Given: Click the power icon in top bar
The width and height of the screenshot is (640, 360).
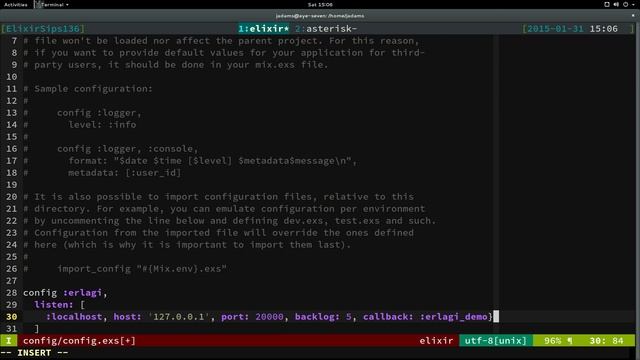Looking at the screenshot, I should [625, 4].
